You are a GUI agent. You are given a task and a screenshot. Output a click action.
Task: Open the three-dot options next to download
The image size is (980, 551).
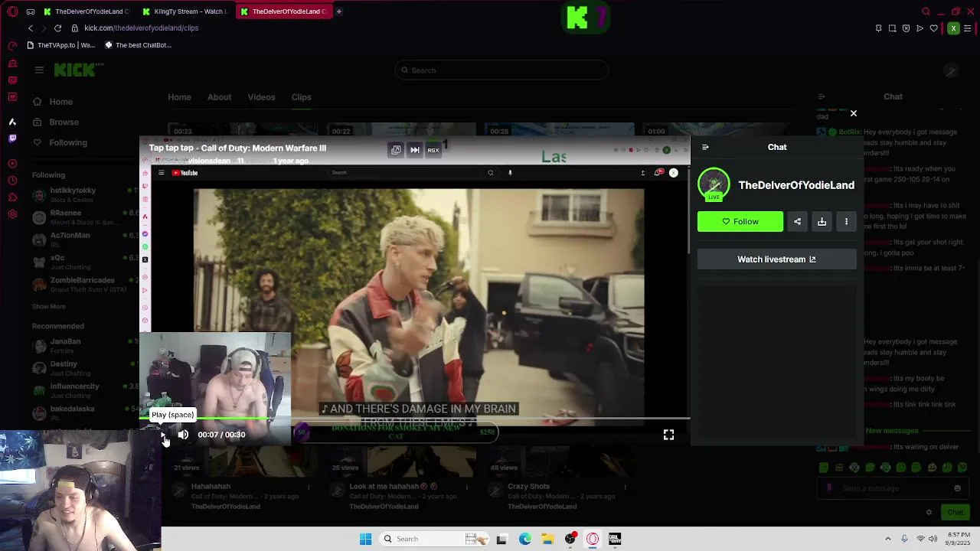[846, 222]
